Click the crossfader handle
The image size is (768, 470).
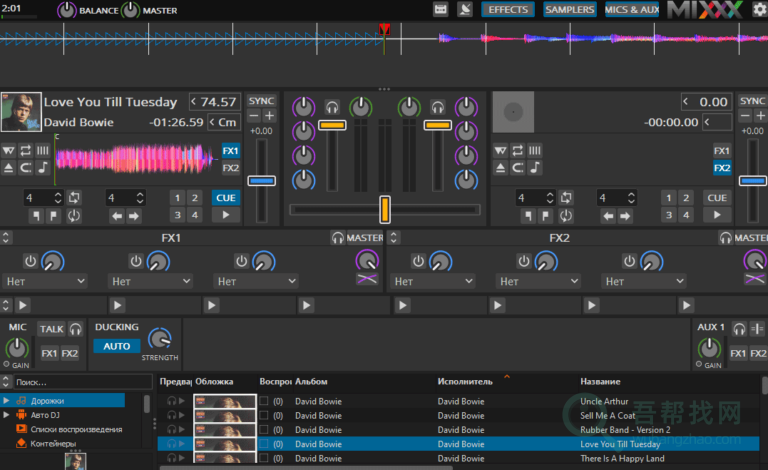384,209
